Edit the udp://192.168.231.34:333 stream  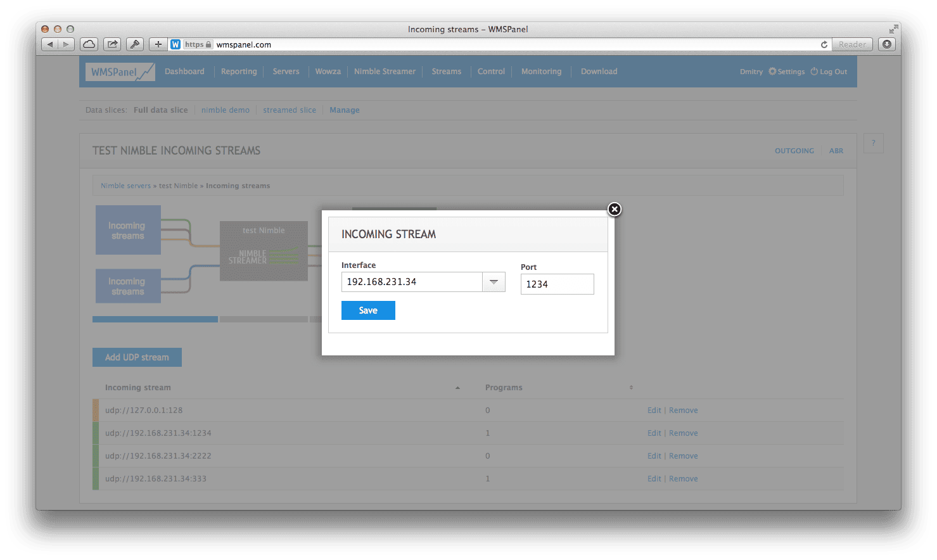[x=654, y=479]
